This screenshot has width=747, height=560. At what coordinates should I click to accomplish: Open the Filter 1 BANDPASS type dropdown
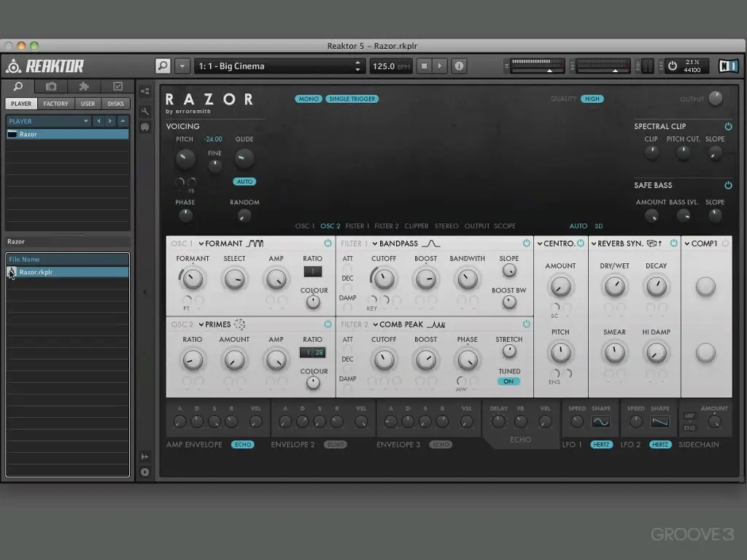pyautogui.click(x=395, y=244)
